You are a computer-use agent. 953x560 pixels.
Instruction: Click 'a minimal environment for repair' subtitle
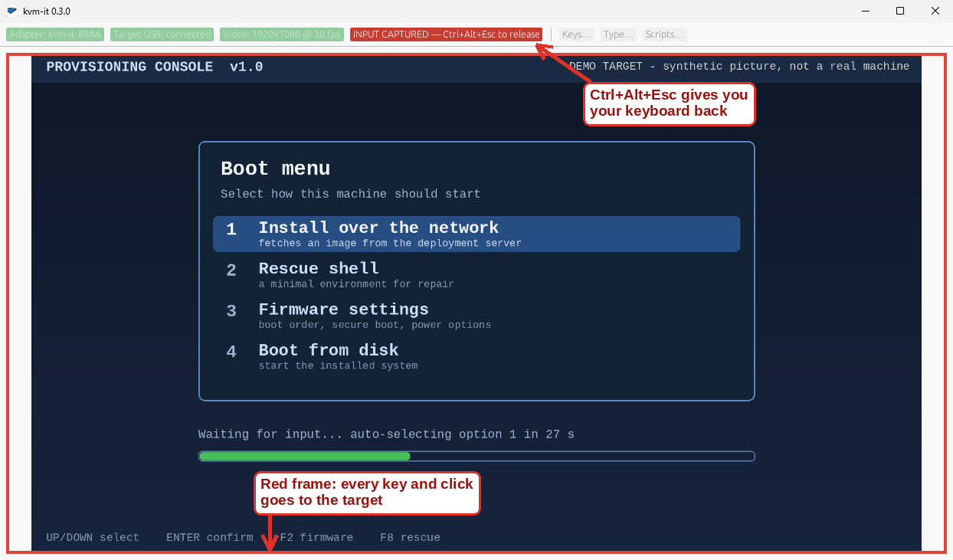coord(356,284)
